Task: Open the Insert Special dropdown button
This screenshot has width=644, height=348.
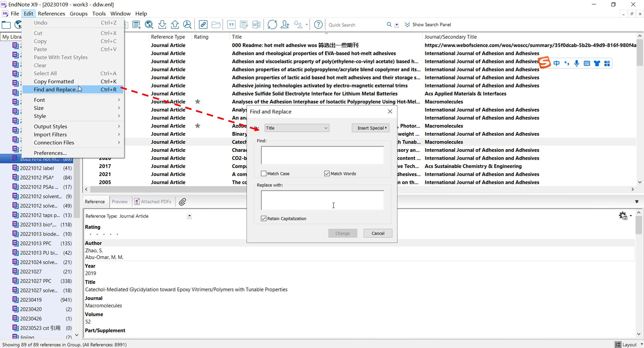Action: [371, 128]
